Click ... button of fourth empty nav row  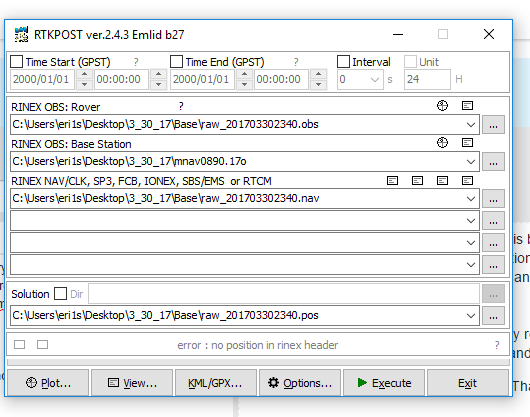click(x=493, y=265)
